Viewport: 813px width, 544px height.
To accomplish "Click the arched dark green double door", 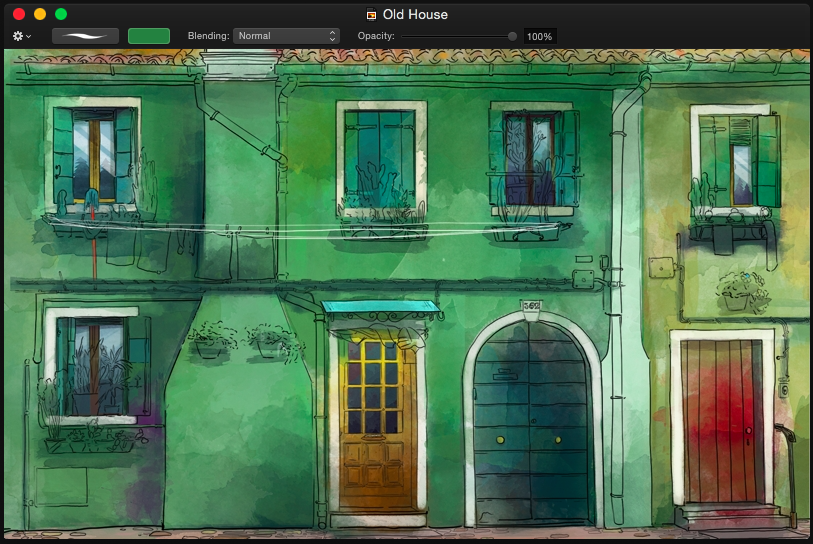I will pos(531,430).
